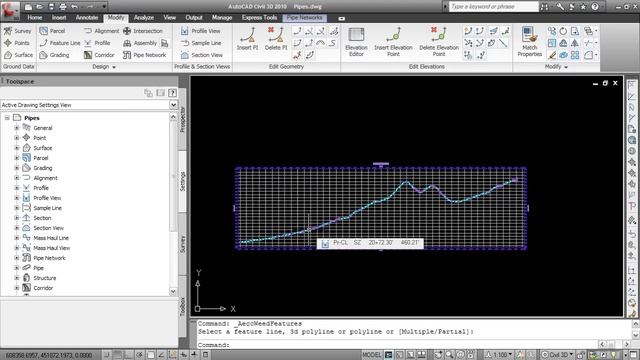
Task: Open Section View in the ribbon
Action: pyautogui.click(x=202, y=55)
